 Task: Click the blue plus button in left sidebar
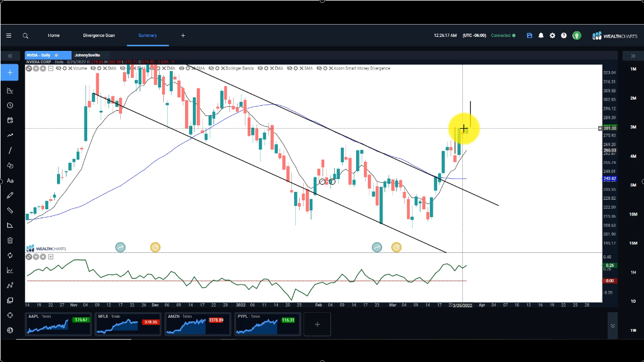(x=10, y=73)
